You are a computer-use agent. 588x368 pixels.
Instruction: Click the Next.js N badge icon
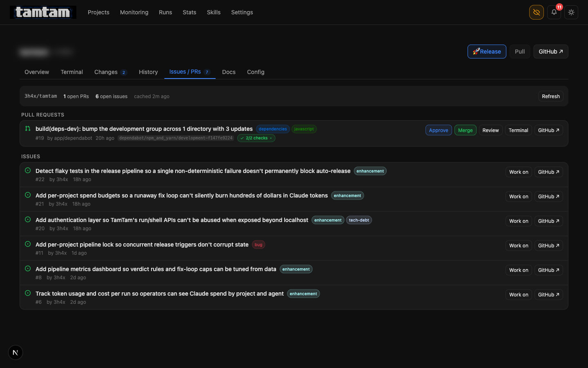tap(16, 352)
